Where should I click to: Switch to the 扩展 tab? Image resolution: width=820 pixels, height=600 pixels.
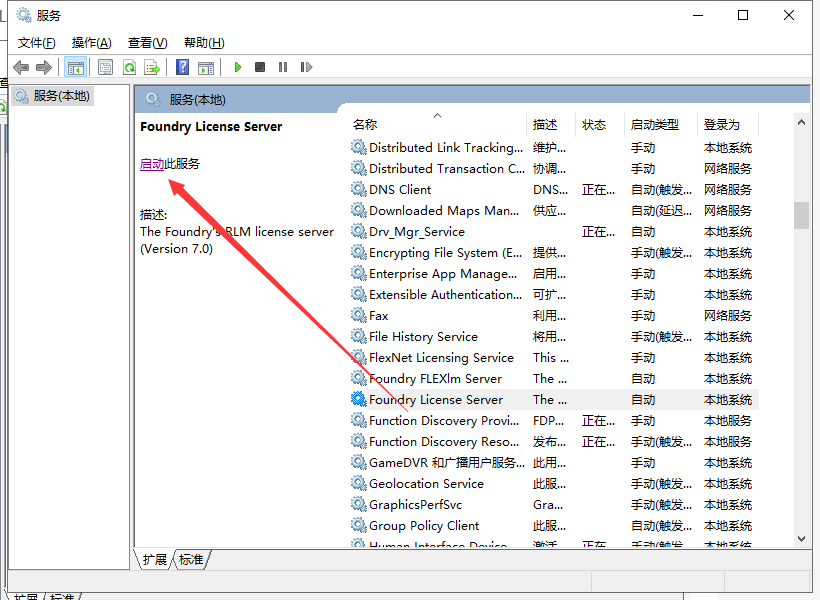(154, 560)
